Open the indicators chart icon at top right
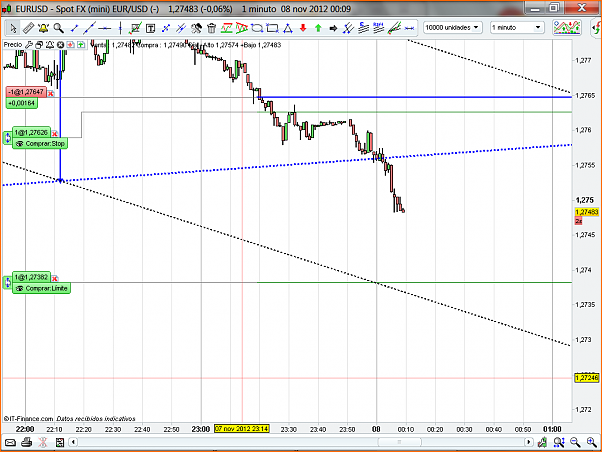This screenshot has height=452, width=602. coord(567,28)
